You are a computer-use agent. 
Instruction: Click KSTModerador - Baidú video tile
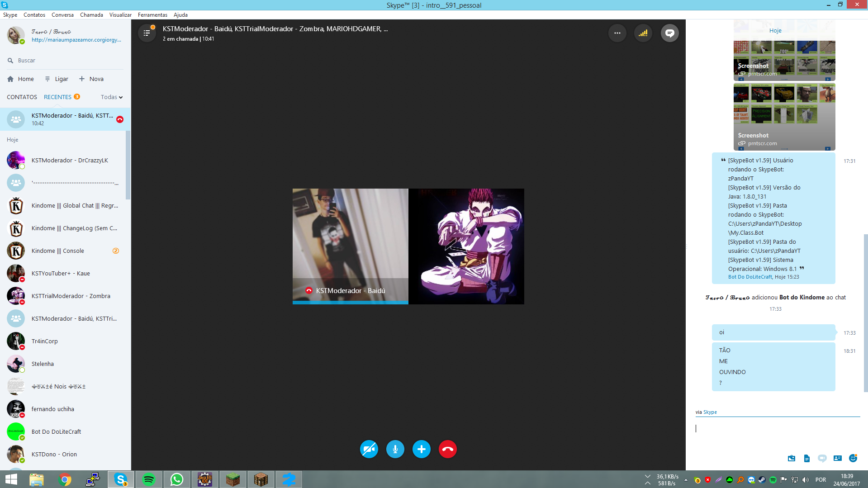350,246
